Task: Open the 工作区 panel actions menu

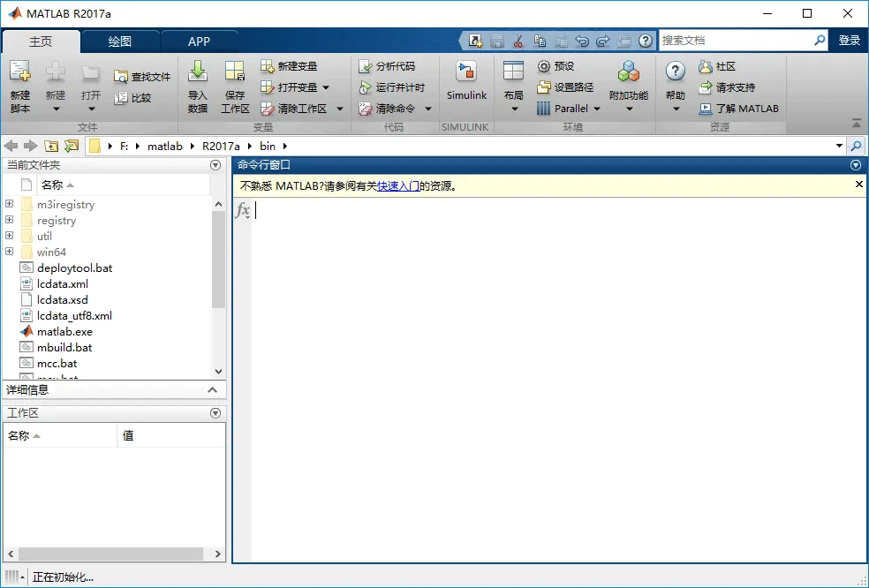Action: [215, 413]
